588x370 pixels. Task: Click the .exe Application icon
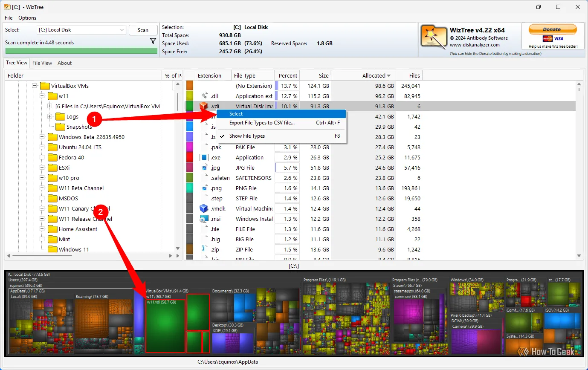[x=204, y=157]
